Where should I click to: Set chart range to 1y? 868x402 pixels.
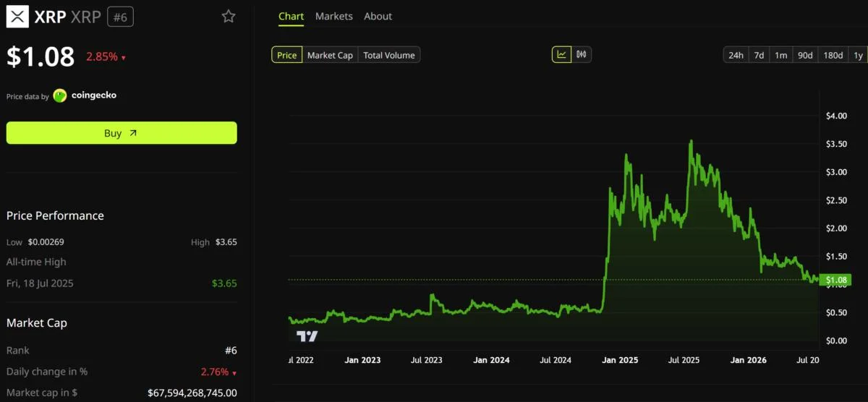click(x=858, y=55)
